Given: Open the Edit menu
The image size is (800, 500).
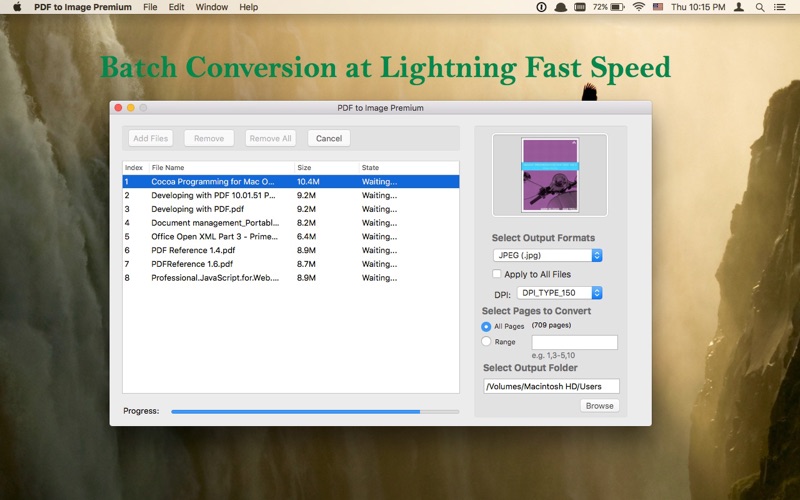Looking at the screenshot, I should pos(177,7).
